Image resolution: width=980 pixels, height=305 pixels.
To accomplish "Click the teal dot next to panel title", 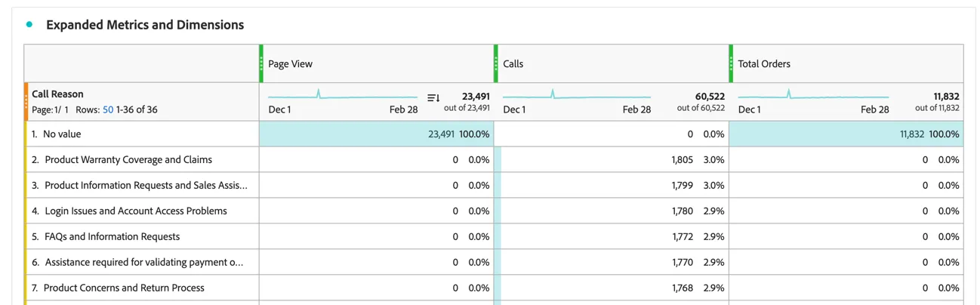I will tap(29, 24).
